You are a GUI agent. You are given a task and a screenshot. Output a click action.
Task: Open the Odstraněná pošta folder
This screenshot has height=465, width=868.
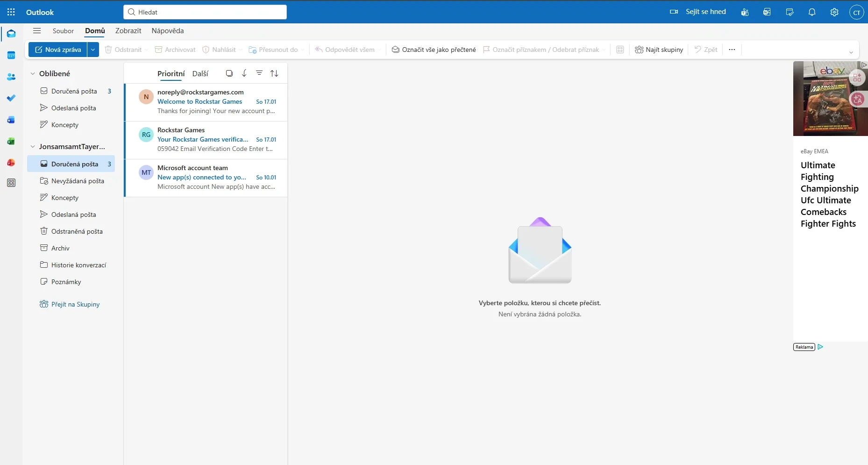pos(71,231)
